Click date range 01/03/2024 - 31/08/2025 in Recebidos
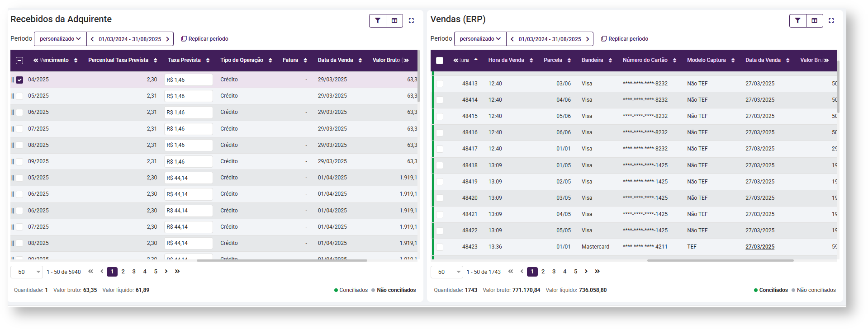This screenshot has height=329, width=868. 130,39
